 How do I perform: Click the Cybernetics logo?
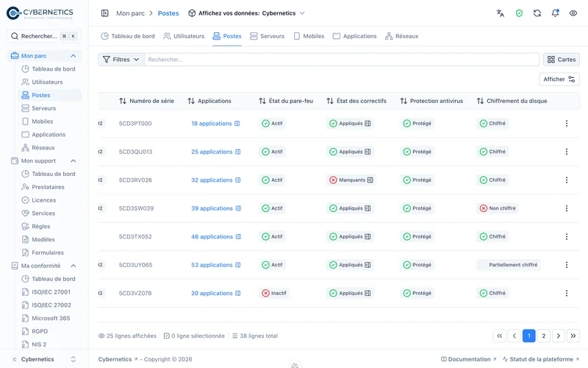point(40,13)
